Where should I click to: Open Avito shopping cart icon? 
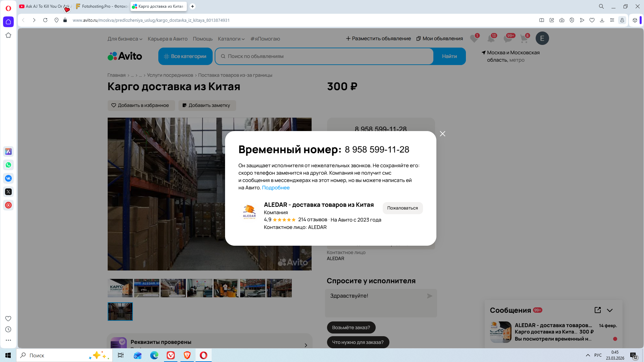524,39
